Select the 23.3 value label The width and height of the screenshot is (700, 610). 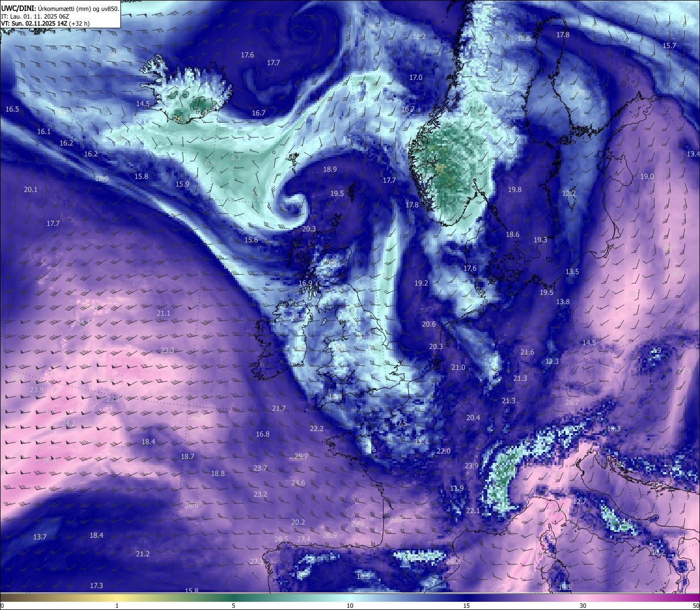click(x=167, y=351)
